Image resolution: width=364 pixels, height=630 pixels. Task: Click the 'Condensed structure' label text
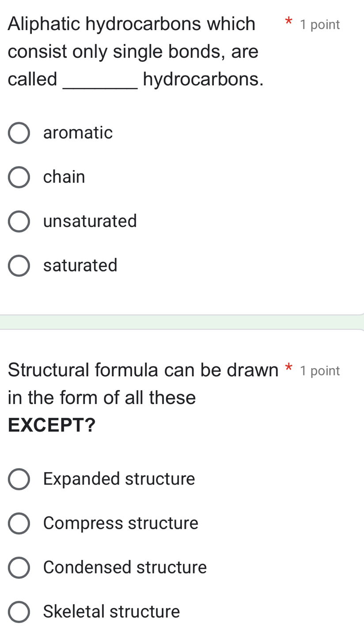click(x=125, y=567)
